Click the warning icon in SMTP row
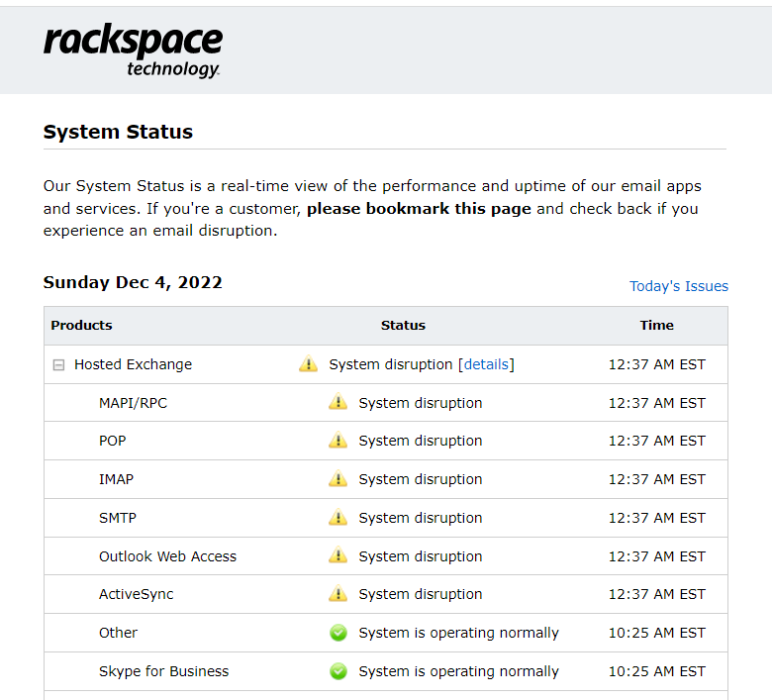This screenshot has width=772, height=700. pos(338,517)
